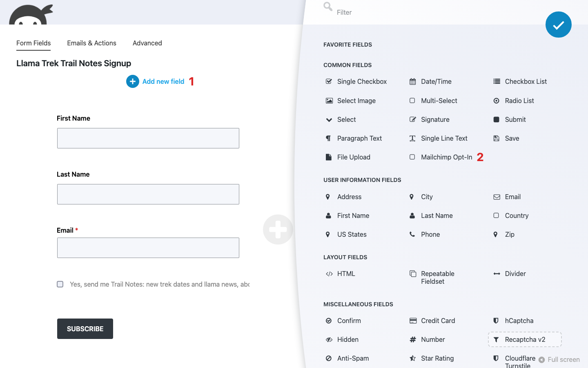Click into the First Name input box
Viewport: 588px width, 368px height.
click(148, 138)
